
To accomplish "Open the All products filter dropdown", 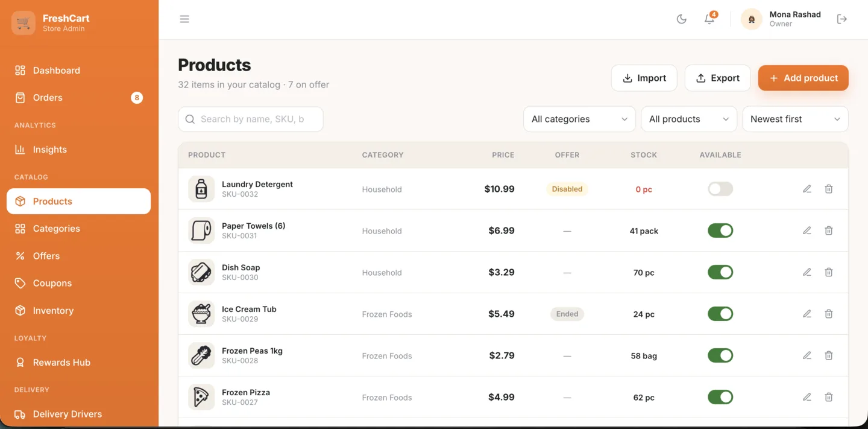I will point(689,119).
